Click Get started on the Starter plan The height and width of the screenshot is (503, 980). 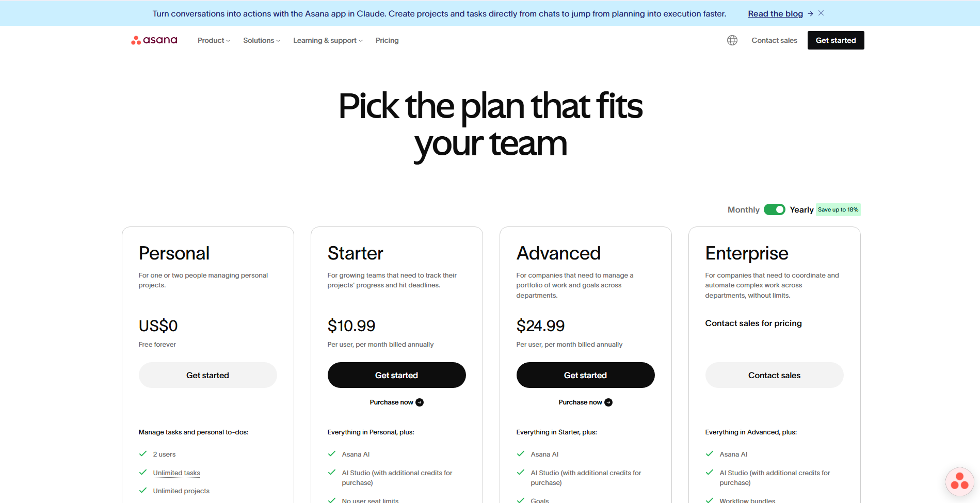[396, 375]
